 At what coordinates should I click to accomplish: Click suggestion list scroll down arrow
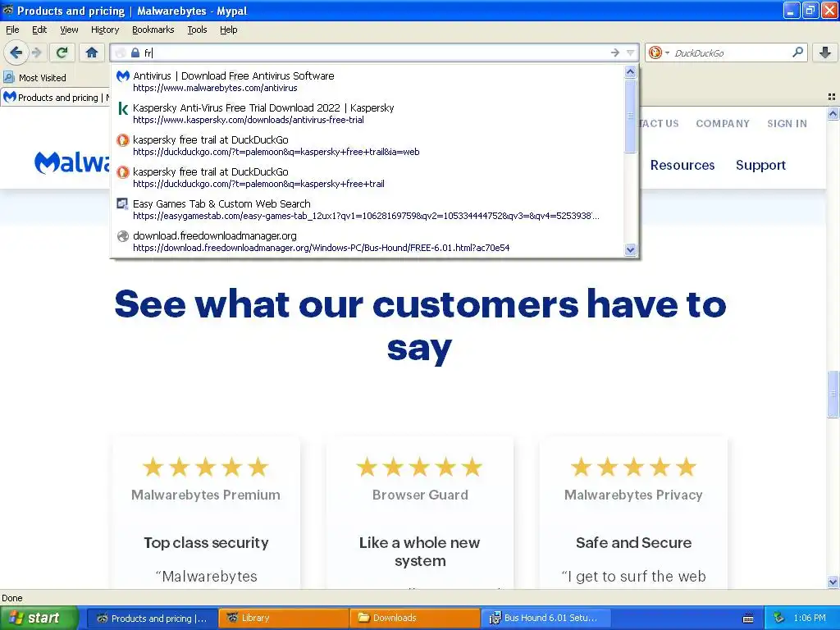click(x=631, y=249)
